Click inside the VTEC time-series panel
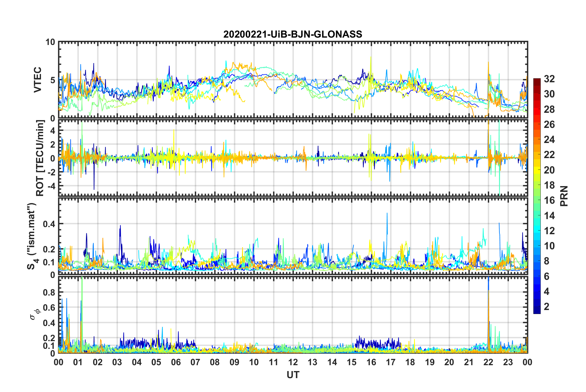This screenshot has width=586, height=392. coord(293,80)
